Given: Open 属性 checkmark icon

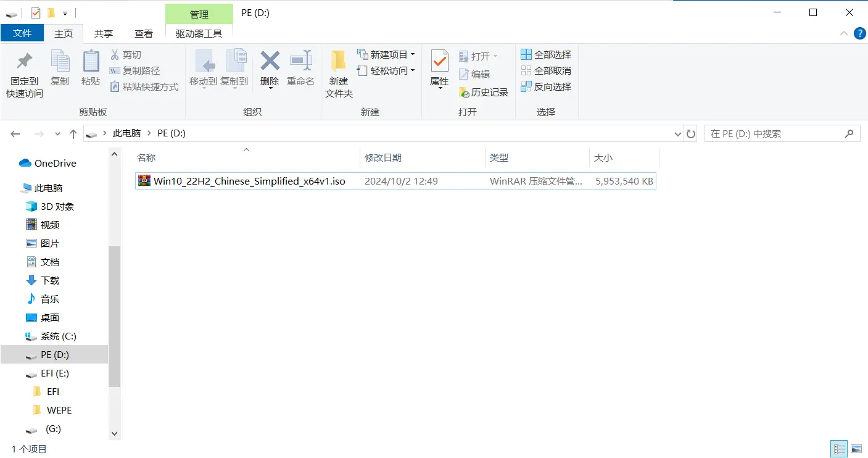Looking at the screenshot, I should [x=440, y=61].
